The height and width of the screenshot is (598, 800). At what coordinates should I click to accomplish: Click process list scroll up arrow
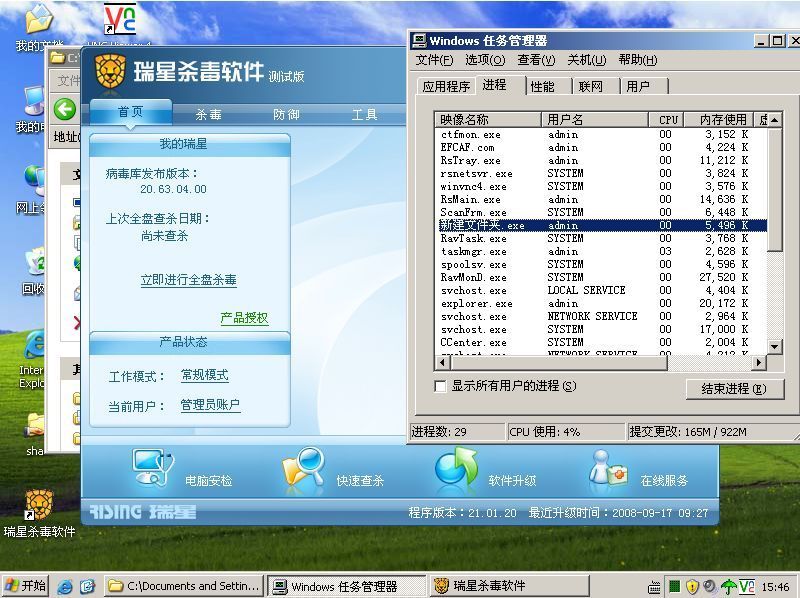coord(774,120)
